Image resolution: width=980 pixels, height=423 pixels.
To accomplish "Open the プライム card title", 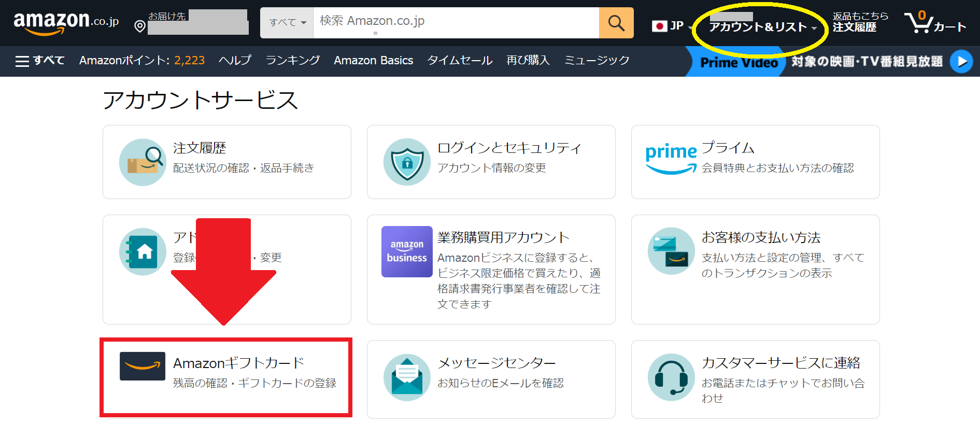I will pyautogui.click(x=728, y=148).
